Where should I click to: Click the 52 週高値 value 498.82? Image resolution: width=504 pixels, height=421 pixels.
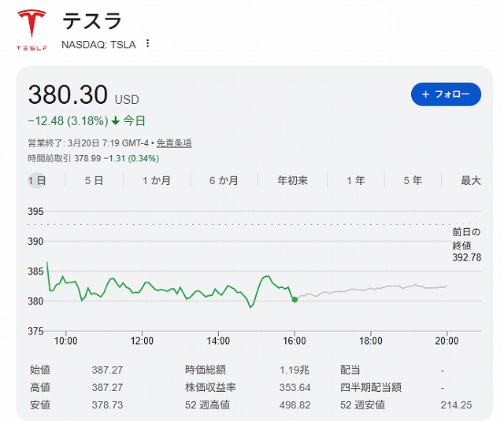click(295, 404)
